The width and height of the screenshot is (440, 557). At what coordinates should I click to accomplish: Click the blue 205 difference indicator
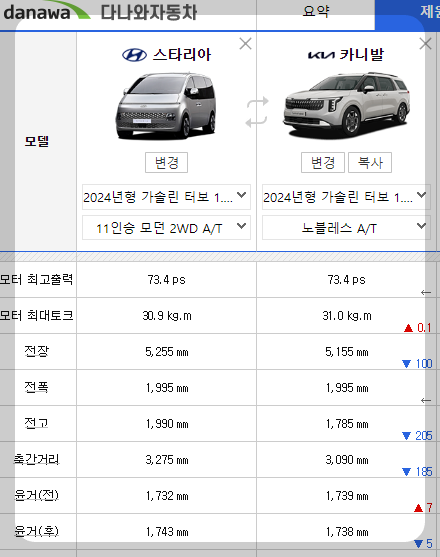click(x=417, y=436)
